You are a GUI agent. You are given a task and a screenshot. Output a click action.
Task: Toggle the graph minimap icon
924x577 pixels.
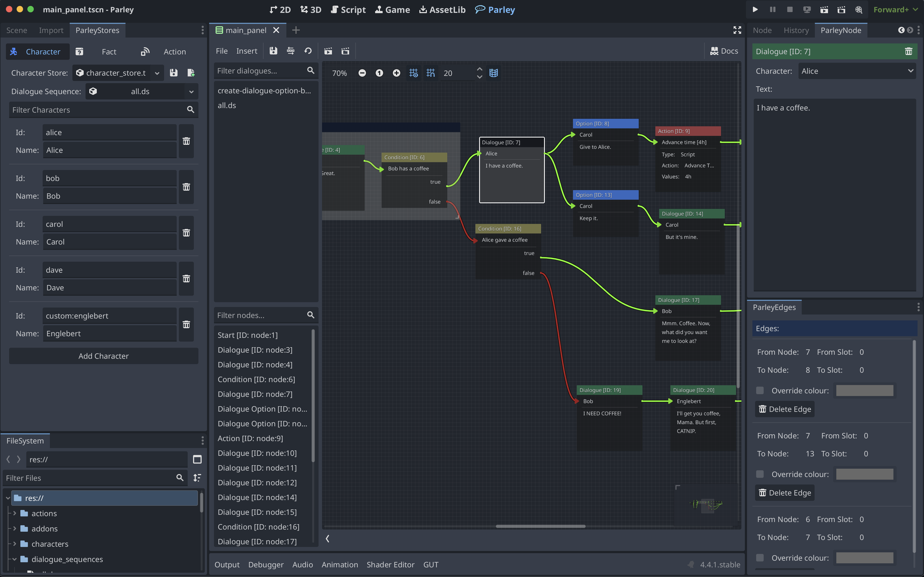(493, 73)
